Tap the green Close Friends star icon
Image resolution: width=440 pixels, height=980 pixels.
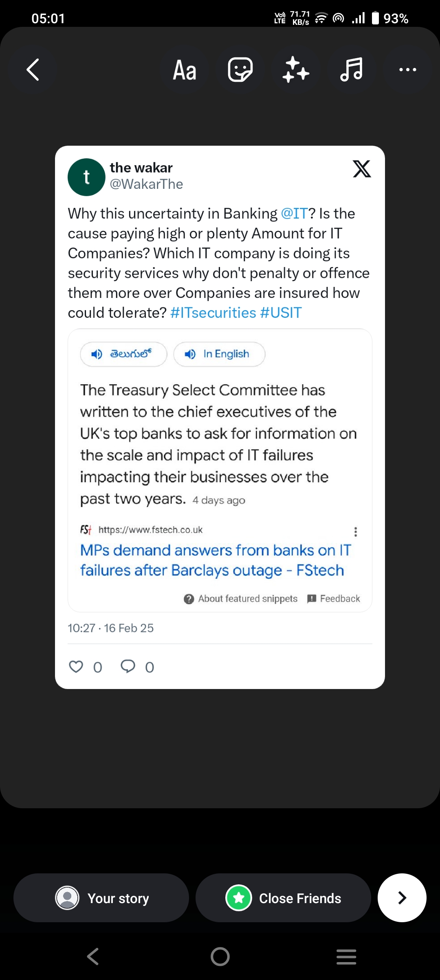239,898
